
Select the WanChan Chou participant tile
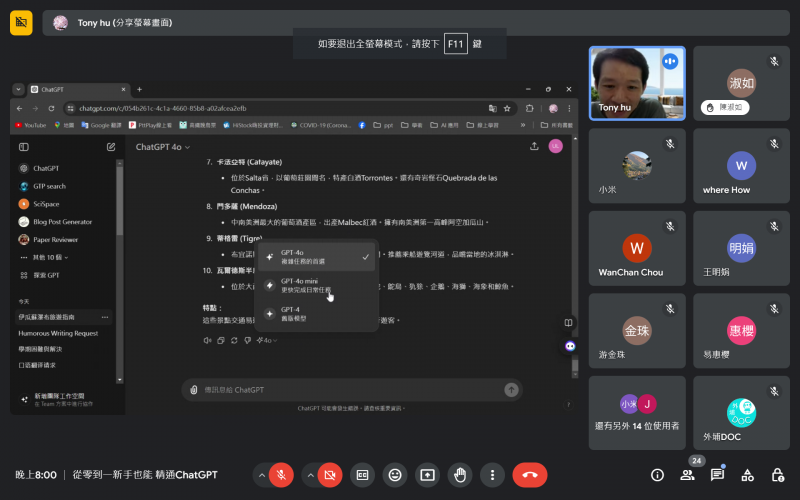coord(637,248)
